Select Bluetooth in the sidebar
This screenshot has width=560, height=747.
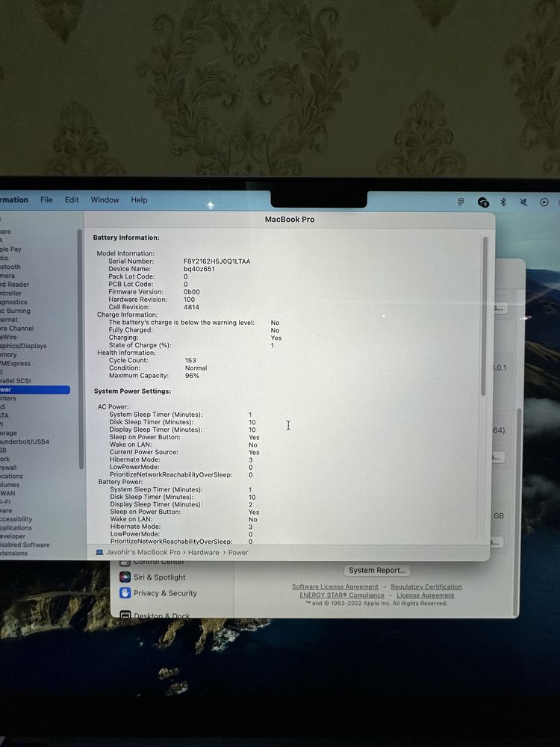[10, 267]
